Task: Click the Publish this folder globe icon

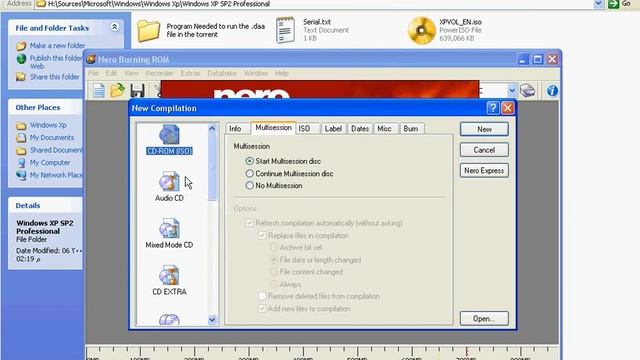Action: point(21,59)
